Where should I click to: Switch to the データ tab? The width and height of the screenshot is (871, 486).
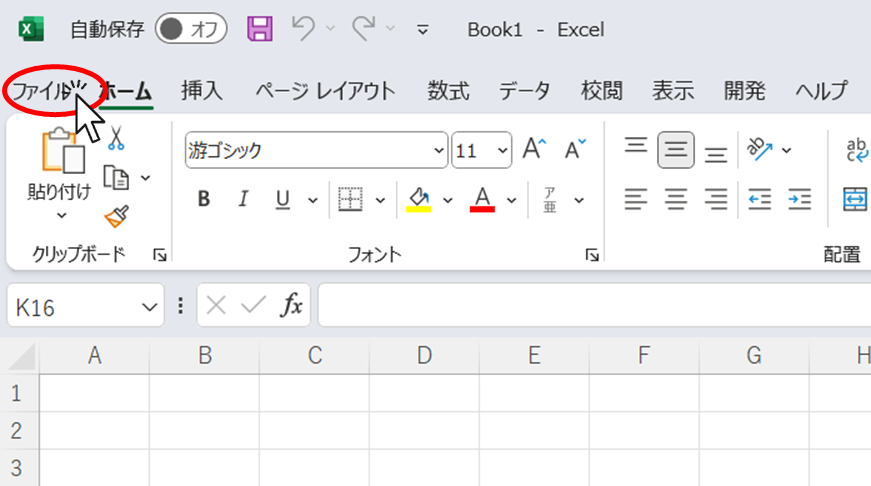(524, 91)
